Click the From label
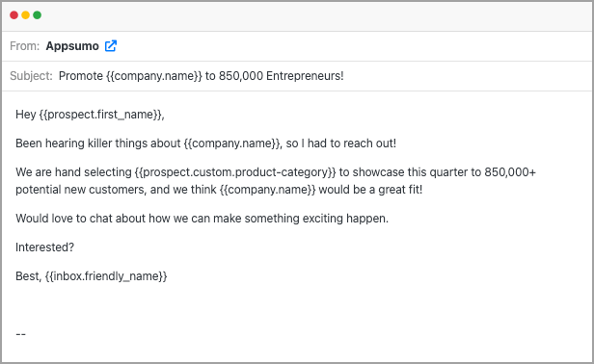Viewport: 594px width, 364px height. tap(25, 46)
